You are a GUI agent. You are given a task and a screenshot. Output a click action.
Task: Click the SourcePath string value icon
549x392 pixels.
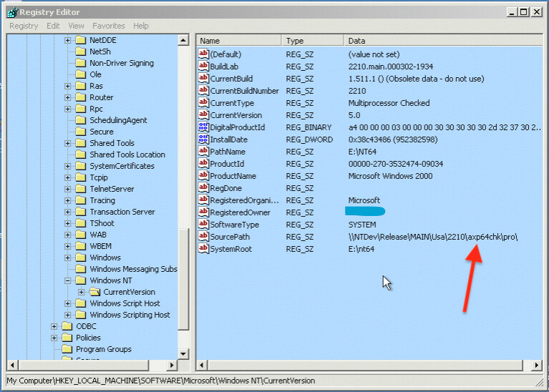203,237
